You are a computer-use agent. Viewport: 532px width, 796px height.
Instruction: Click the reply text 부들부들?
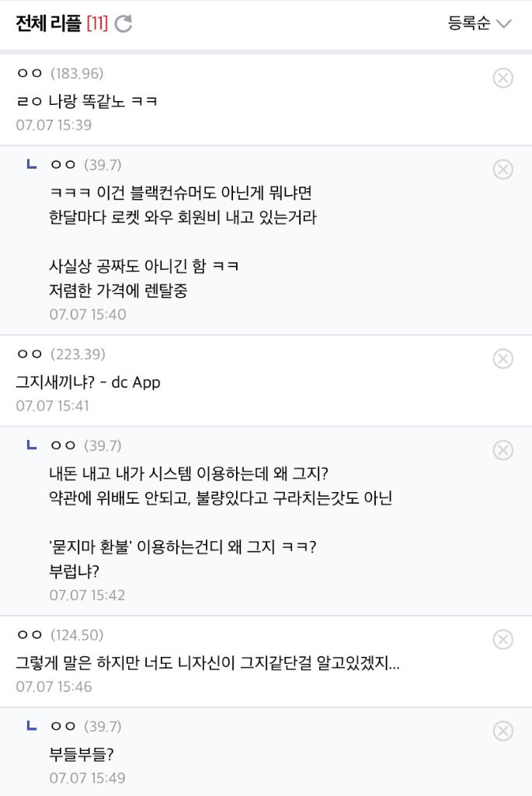(82, 754)
